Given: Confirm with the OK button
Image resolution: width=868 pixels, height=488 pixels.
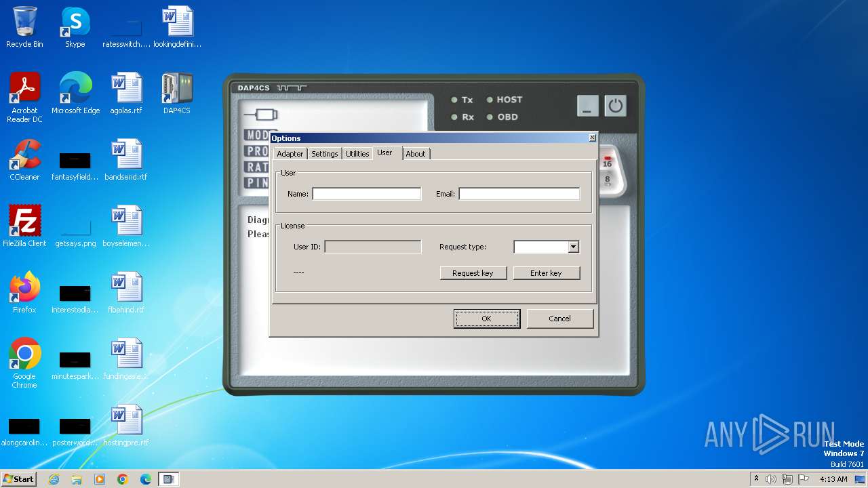Looking at the screenshot, I should [487, 319].
